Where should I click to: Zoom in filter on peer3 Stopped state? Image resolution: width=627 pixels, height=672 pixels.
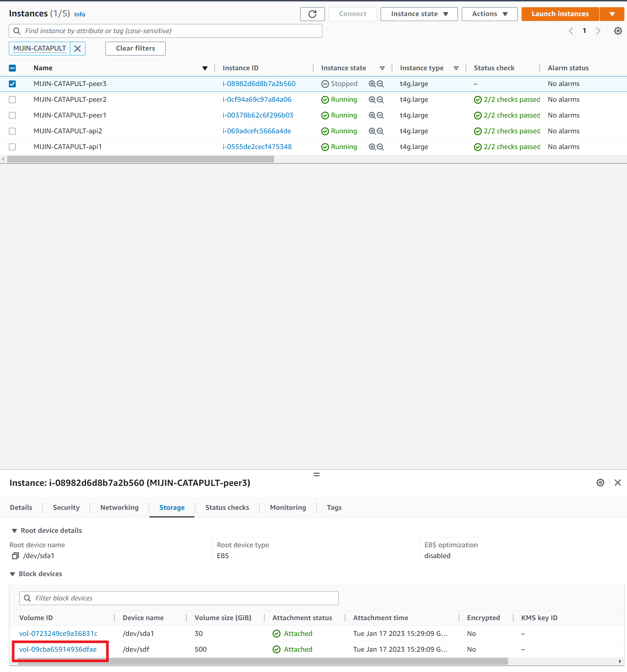point(372,84)
